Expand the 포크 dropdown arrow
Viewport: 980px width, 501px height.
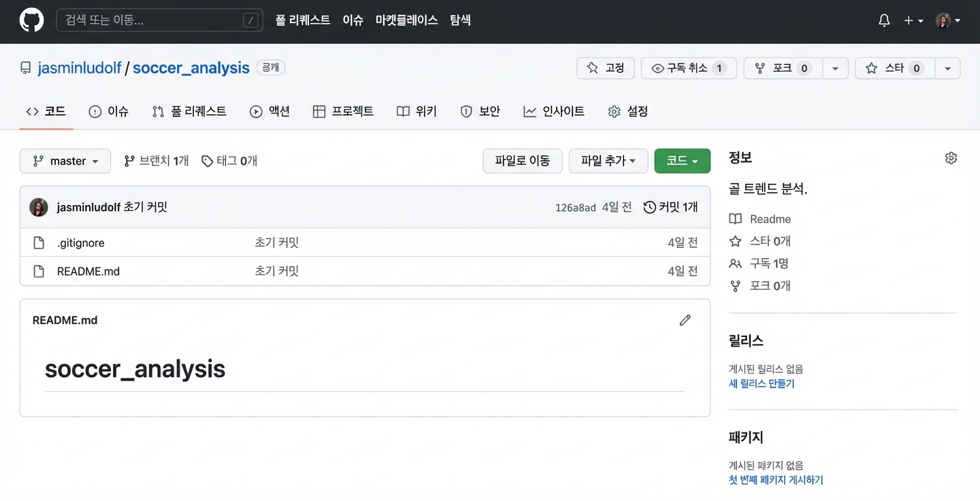click(x=836, y=68)
